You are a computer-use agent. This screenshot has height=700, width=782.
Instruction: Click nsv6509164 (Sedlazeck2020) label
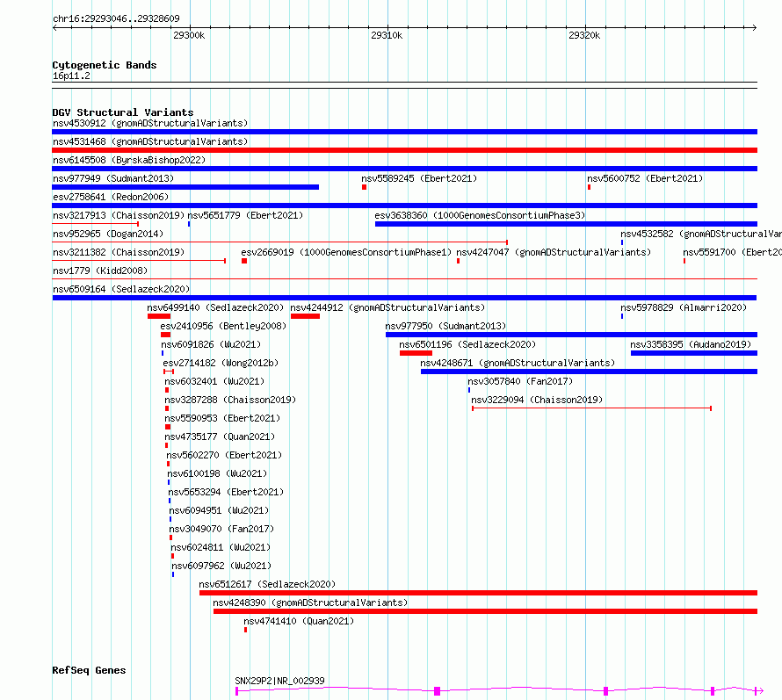[x=121, y=289]
